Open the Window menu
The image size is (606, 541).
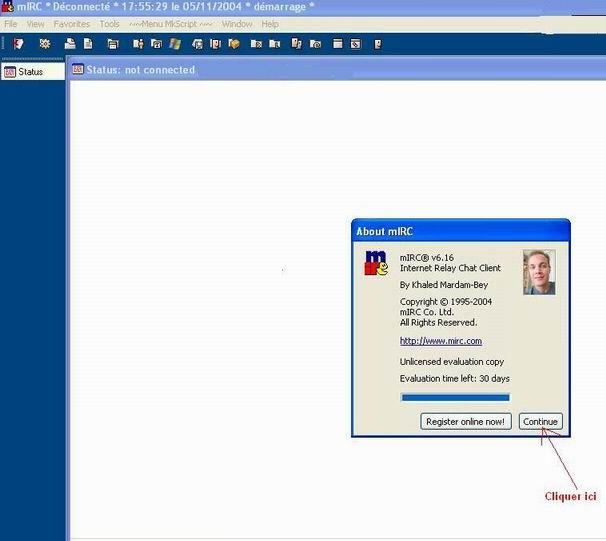click(237, 24)
